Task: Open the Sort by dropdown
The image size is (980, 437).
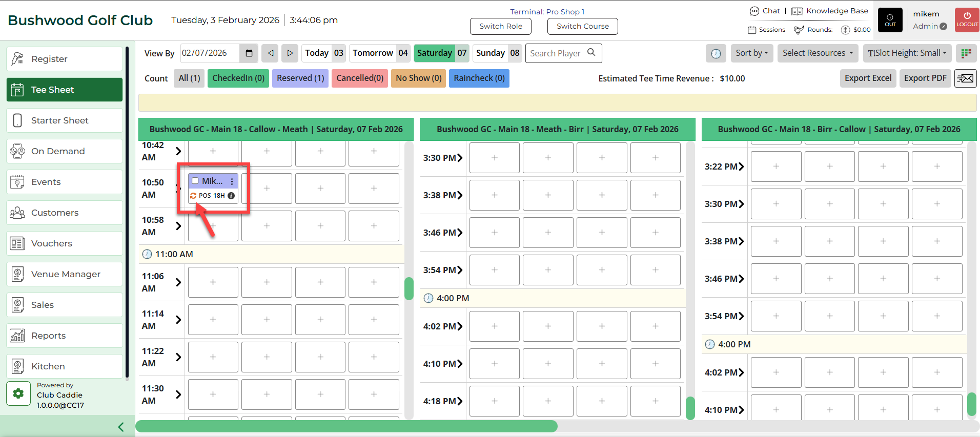Action: (x=752, y=53)
